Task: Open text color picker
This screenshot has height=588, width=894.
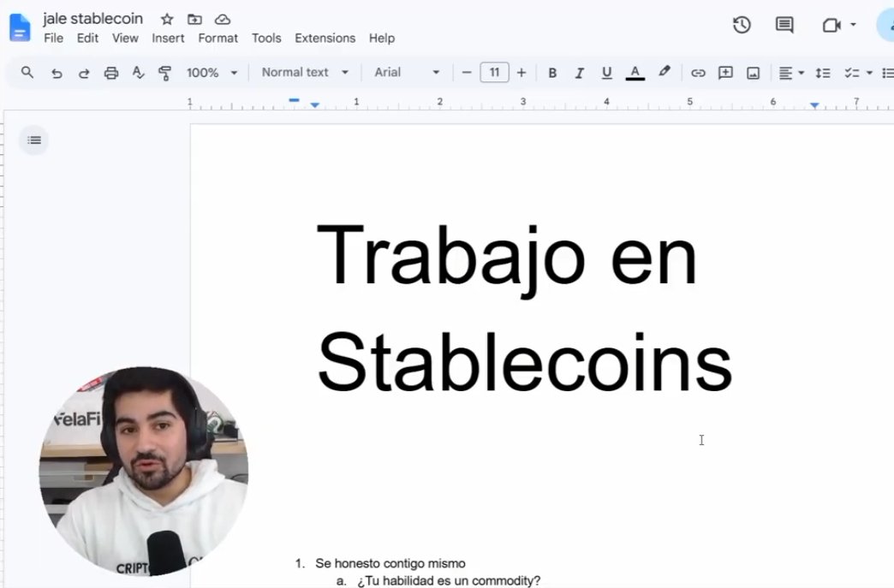Action: (635, 73)
